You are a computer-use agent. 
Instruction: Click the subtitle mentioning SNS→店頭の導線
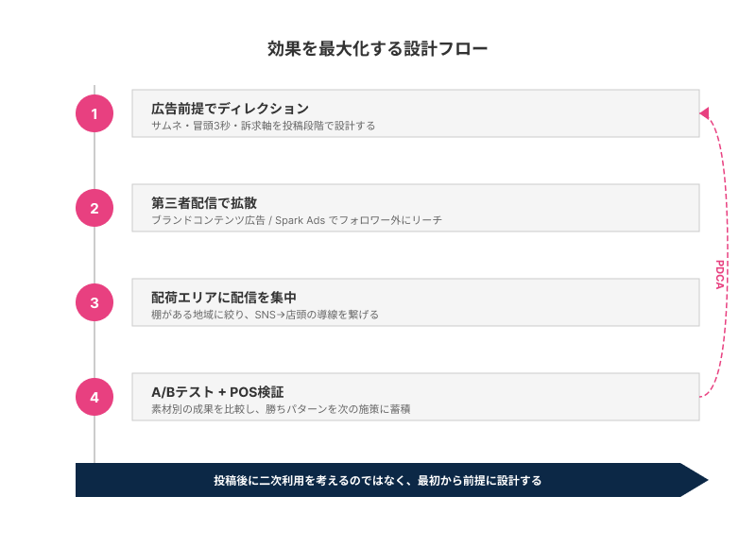(x=265, y=315)
